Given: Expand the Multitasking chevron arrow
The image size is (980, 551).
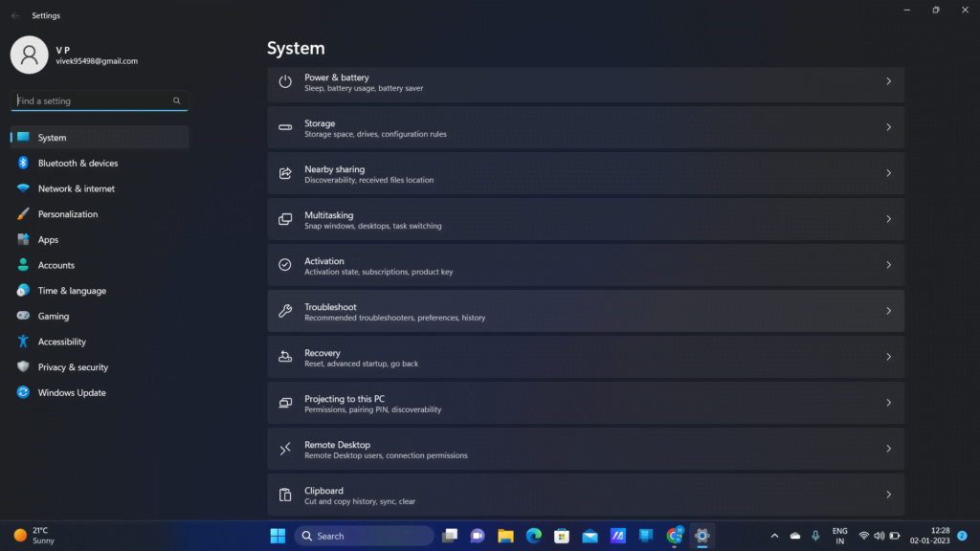Looking at the screenshot, I should pyautogui.click(x=888, y=219).
